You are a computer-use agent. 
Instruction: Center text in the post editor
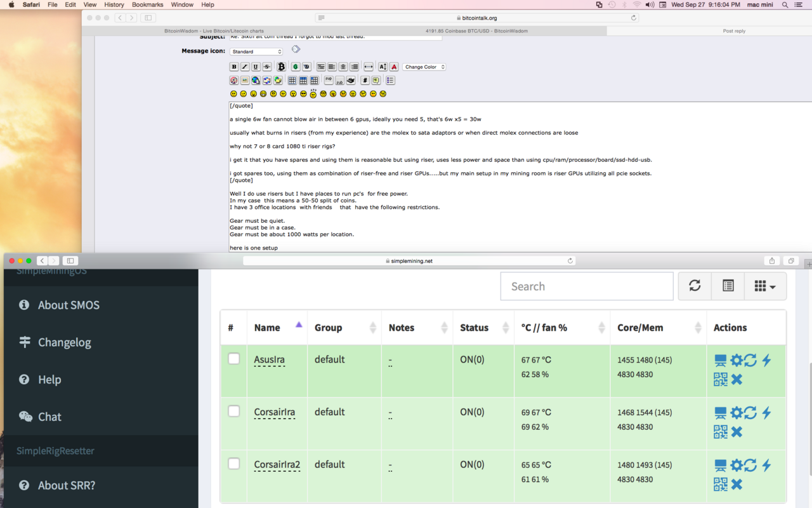coord(343,67)
